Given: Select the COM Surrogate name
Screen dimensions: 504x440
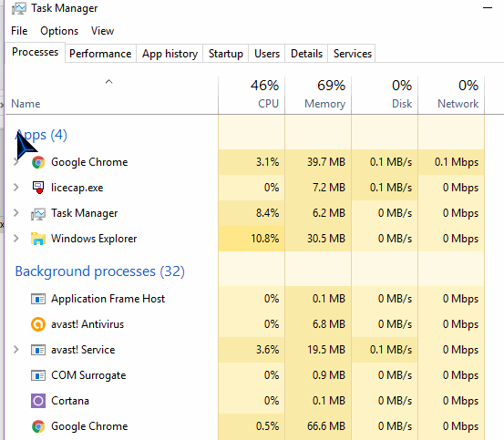Looking at the screenshot, I should [x=88, y=375].
